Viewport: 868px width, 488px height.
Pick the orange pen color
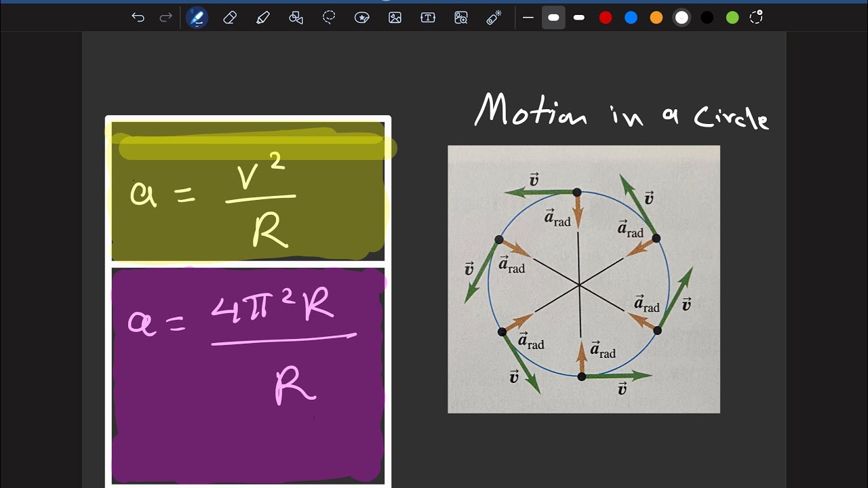[656, 18]
